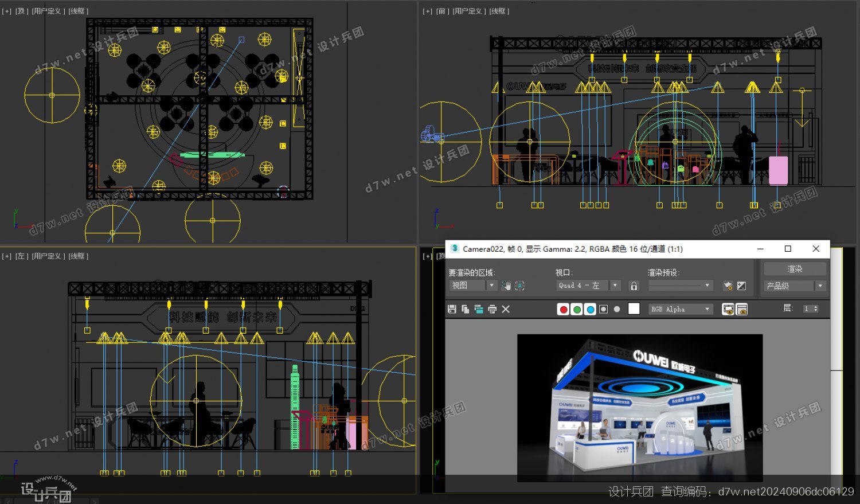This screenshot has height=504, width=860.
Task: Open the environment and effects exposure icon
Action: click(741, 286)
